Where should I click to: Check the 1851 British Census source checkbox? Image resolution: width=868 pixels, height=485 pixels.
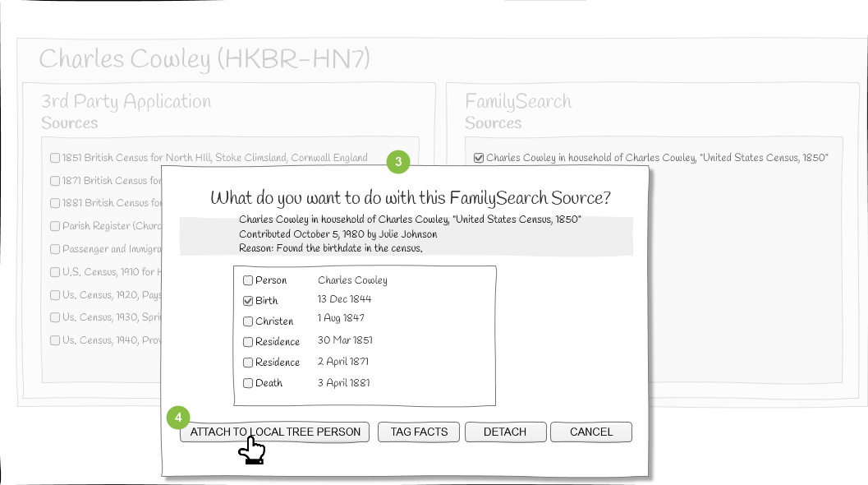pyautogui.click(x=55, y=158)
